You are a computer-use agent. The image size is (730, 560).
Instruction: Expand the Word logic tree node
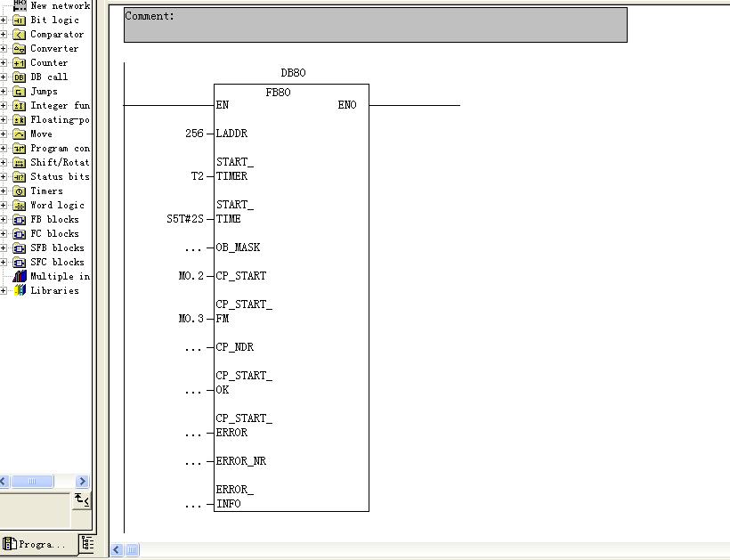pyautogui.click(x=4, y=206)
